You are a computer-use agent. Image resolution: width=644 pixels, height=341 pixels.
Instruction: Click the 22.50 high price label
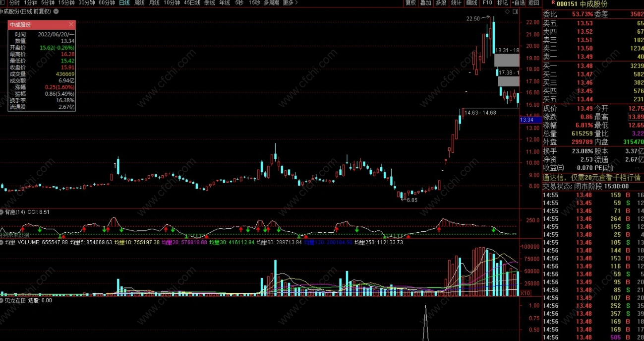473,18
